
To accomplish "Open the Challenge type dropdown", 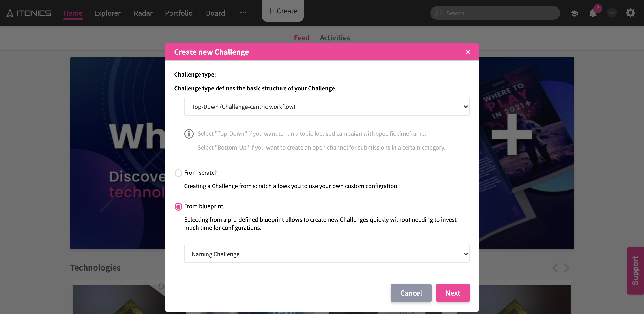I will (326, 107).
